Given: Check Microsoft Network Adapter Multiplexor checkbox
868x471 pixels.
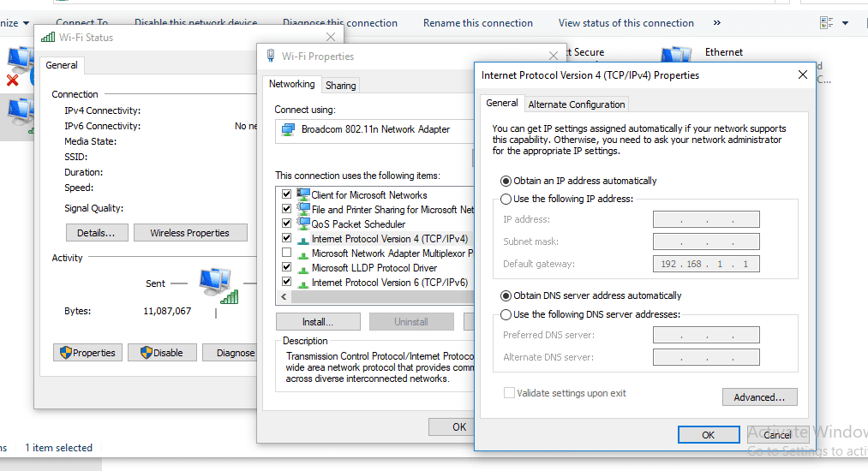Looking at the screenshot, I should 286,253.
